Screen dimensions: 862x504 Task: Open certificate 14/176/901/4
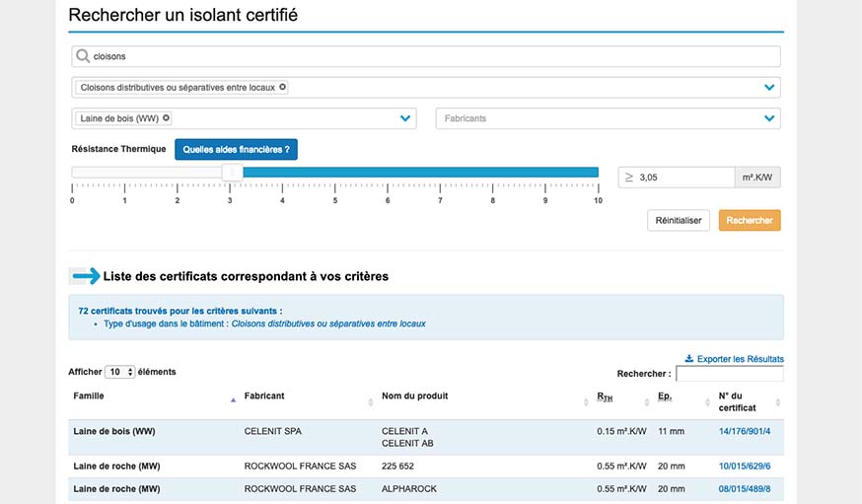point(745,431)
